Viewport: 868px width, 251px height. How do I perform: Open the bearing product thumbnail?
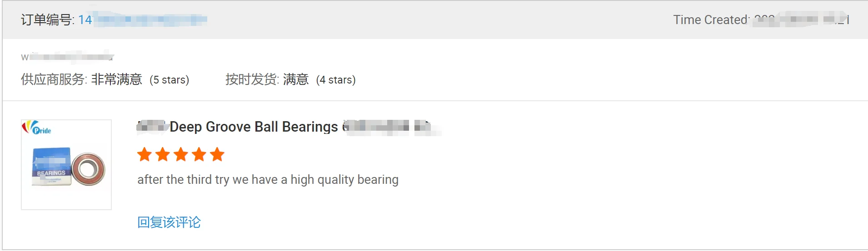tap(66, 165)
